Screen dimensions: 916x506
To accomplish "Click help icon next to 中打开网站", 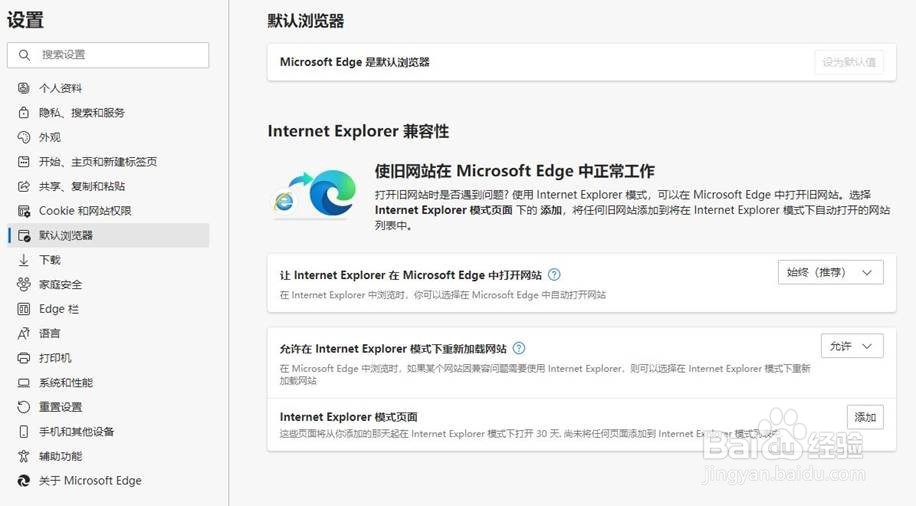I will (554, 275).
